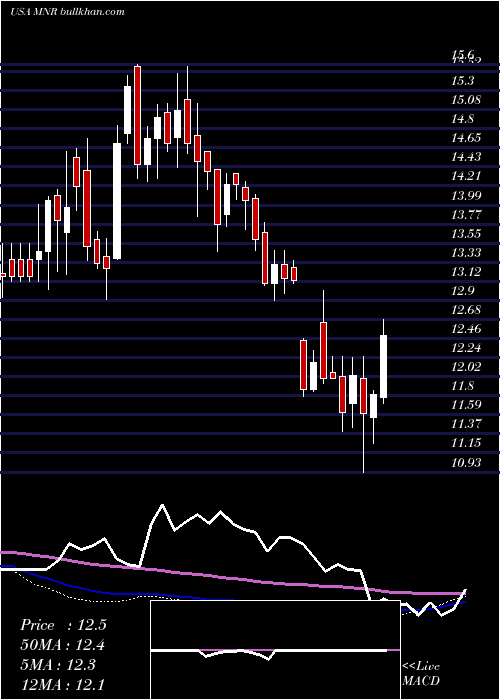The image size is (500, 700).
Task: Click the 11.8 price axis label
Action: point(463,386)
